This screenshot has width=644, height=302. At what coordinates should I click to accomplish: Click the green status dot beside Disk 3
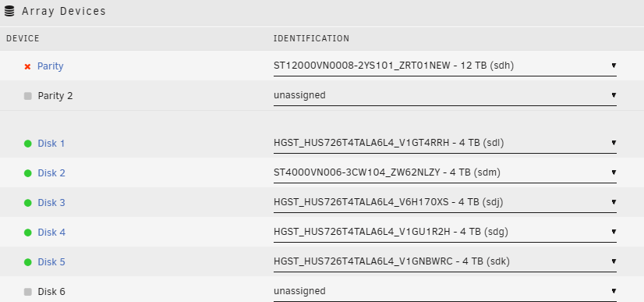(x=27, y=203)
